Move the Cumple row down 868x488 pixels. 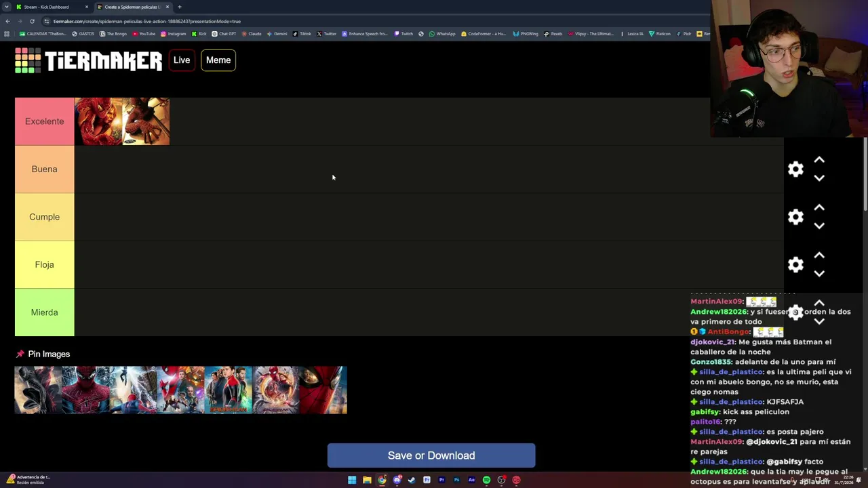(x=819, y=226)
